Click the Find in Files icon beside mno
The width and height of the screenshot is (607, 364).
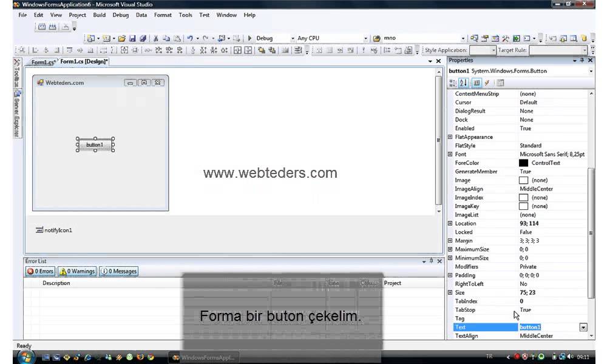tap(377, 38)
